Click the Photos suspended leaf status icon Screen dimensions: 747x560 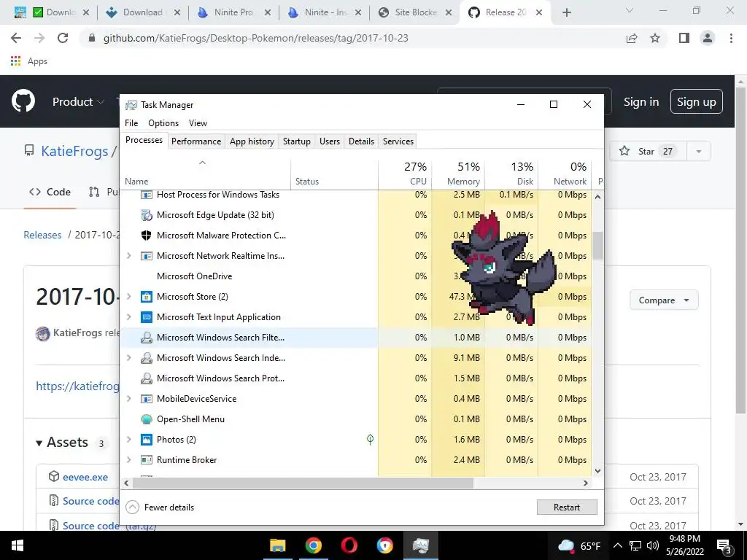pos(370,440)
